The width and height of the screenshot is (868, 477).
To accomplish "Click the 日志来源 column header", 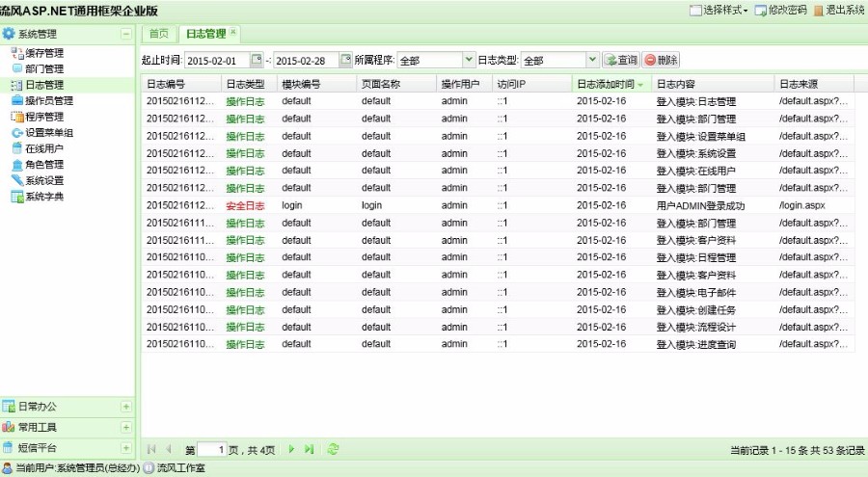I will 814,84.
